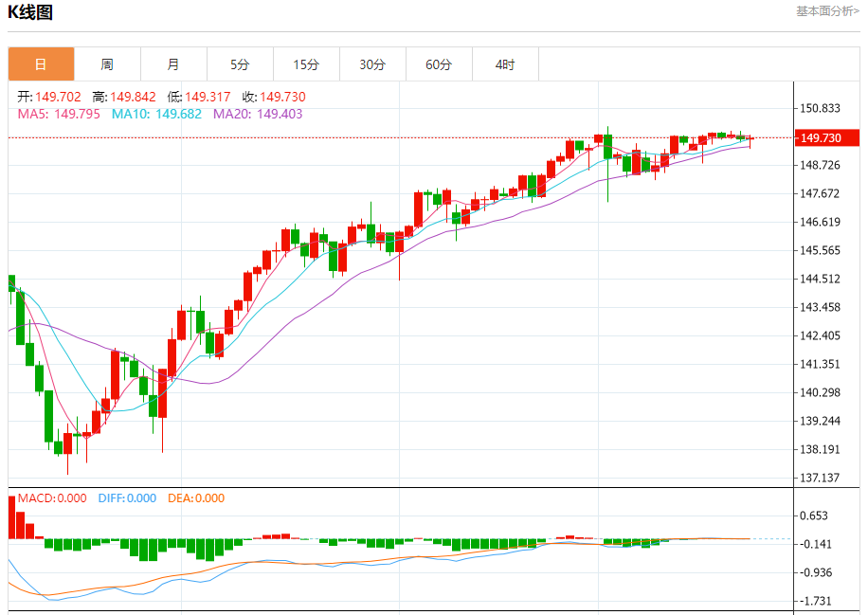Click the 144.512 price axis label
Screen dimensions: 868x615
tap(820, 279)
